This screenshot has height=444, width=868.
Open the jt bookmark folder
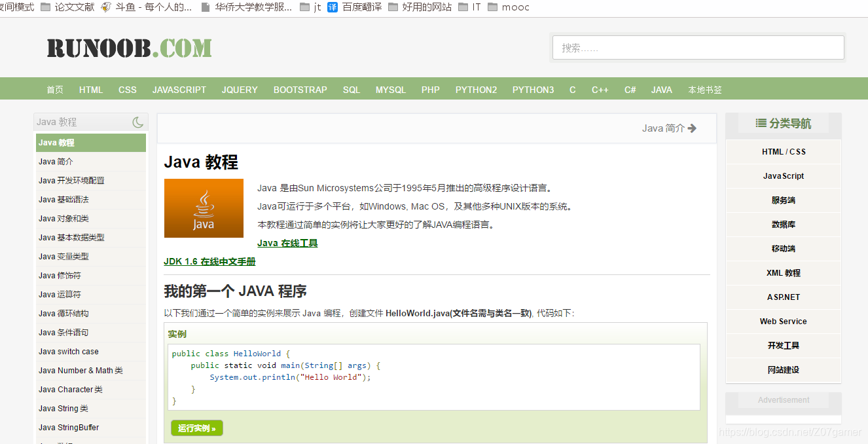pyautogui.click(x=310, y=7)
